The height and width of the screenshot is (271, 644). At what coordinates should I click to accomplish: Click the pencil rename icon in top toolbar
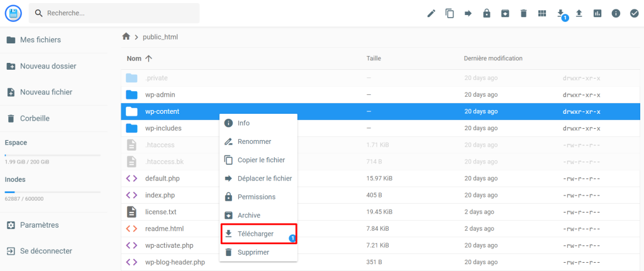(431, 13)
